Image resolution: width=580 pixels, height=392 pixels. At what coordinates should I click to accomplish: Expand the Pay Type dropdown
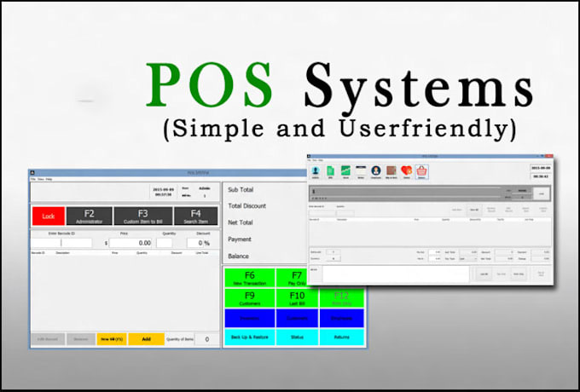pos(468,259)
